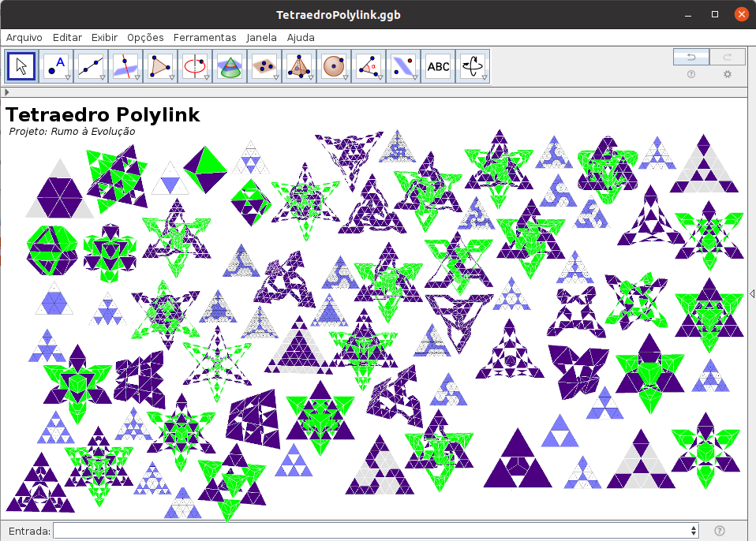Select the Polygon tool
756x541 pixels.
(160, 66)
